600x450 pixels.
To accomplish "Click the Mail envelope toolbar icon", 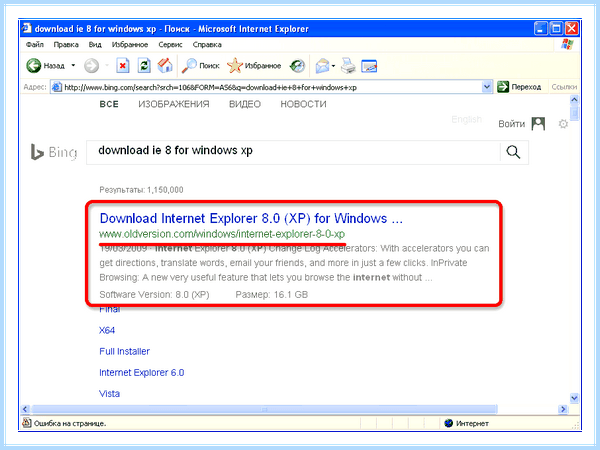I will 323,66.
